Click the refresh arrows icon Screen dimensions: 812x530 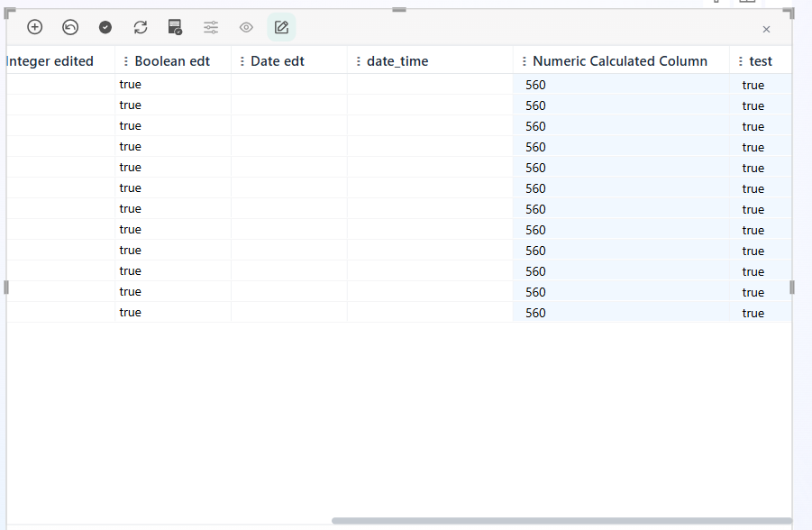click(x=141, y=27)
